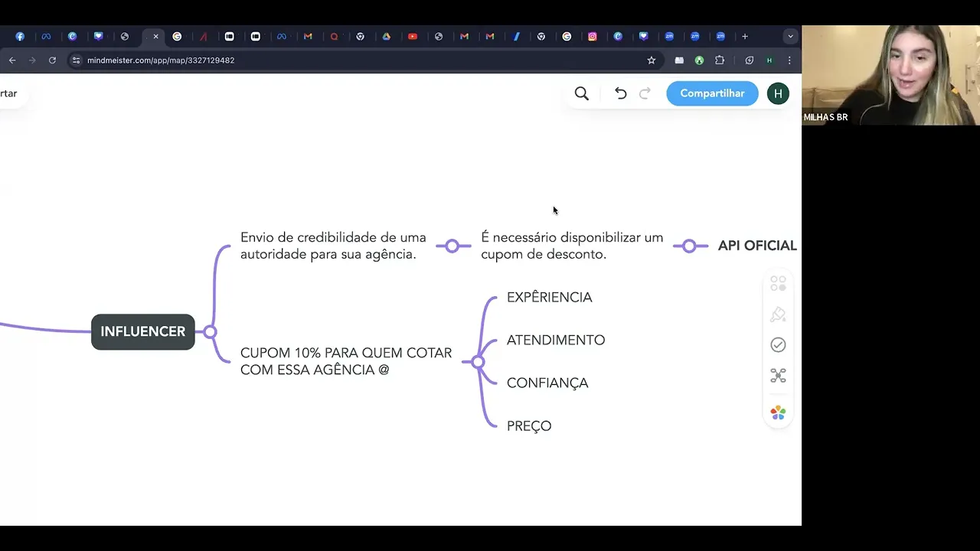The width and height of the screenshot is (980, 551).
Task: Open the topic icons panel in right sidebar
Action: pos(778,284)
